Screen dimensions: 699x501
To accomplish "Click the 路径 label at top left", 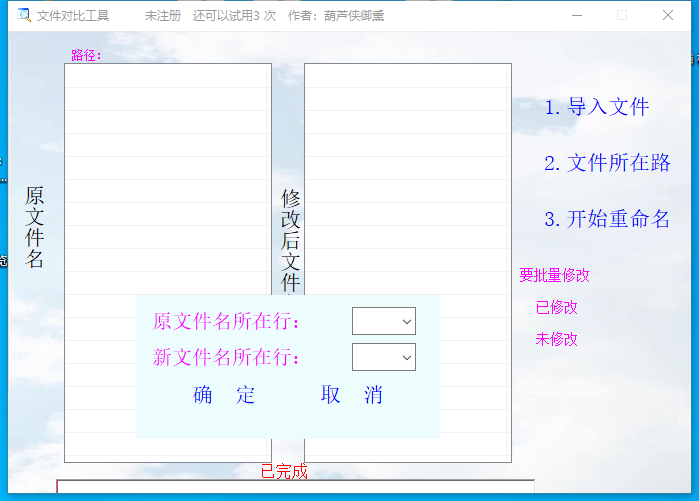I will 86,55.
